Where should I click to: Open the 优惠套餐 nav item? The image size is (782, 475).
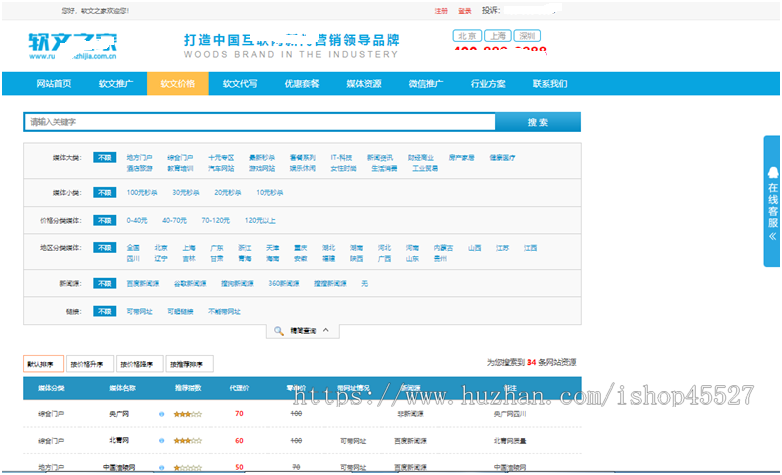pos(302,84)
